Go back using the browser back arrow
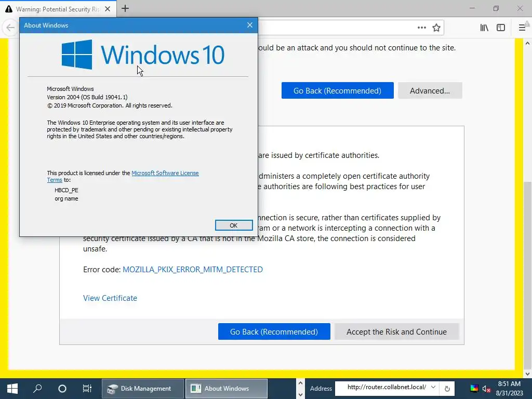 point(10,28)
